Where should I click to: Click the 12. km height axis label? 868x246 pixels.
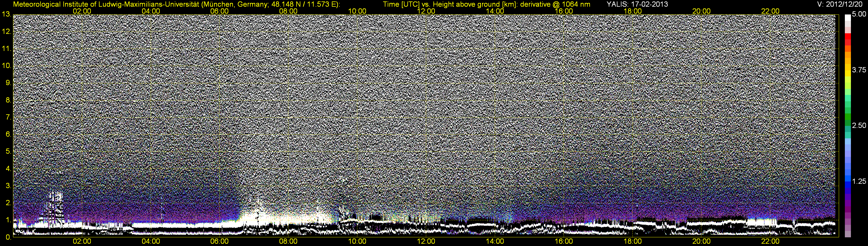click(x=6, y=32)
